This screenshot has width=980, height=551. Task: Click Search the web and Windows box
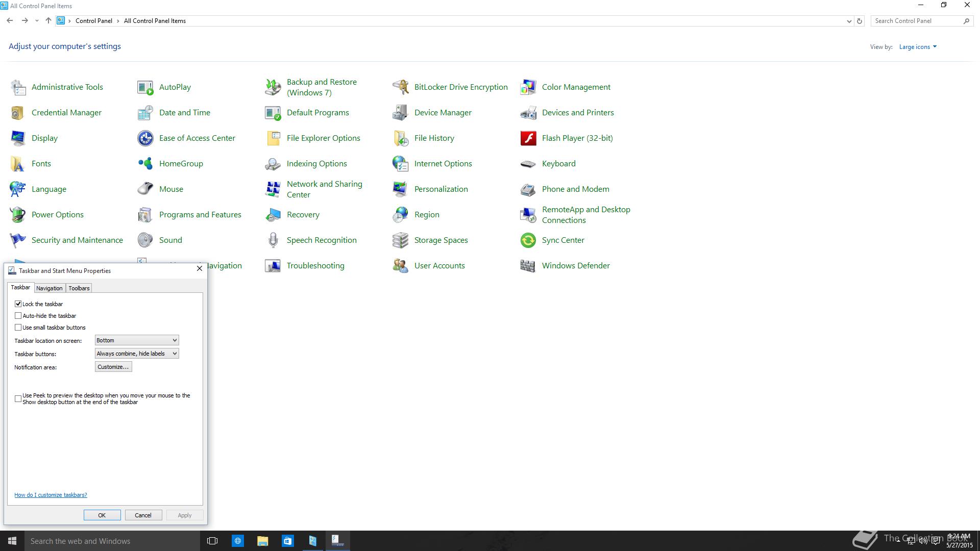[x=112, y=541]
